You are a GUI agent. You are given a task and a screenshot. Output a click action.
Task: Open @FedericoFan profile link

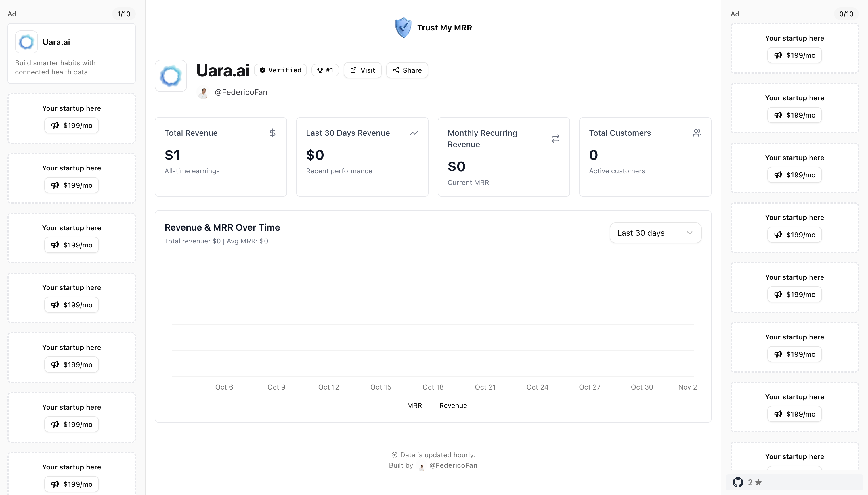(x=240, y=92)
